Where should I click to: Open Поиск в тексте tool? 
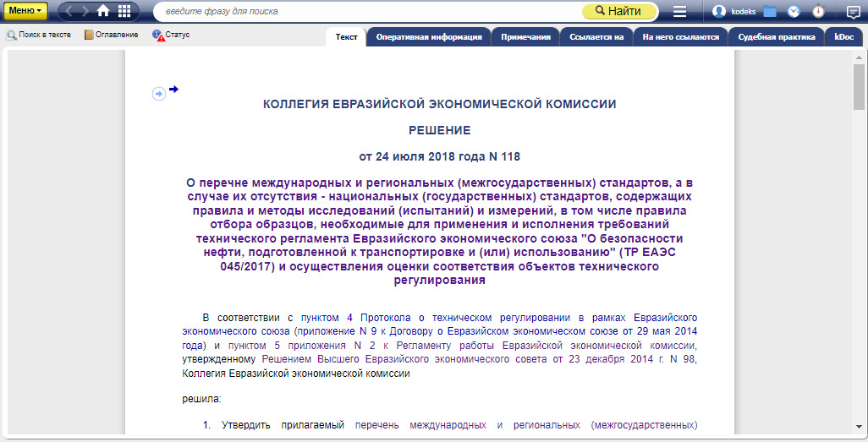tap(39, 35)
